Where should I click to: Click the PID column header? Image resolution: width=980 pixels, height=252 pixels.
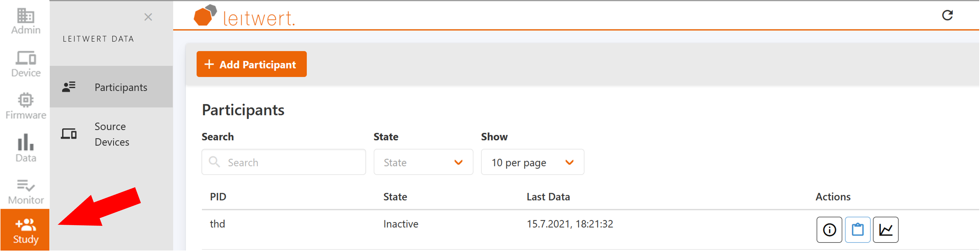click(x=218, y=197)
